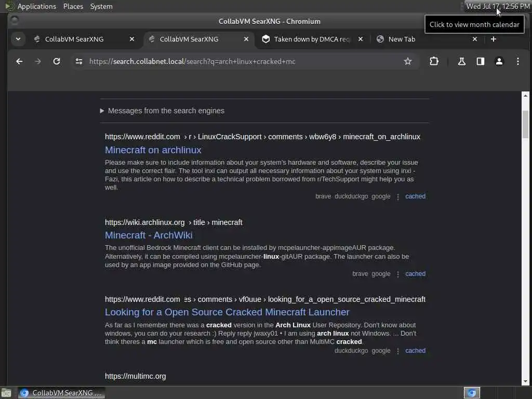The image size is (532, 399).
Task: Open cached version of Minecraft on archlinux
Action: click(x=415, y=196)
